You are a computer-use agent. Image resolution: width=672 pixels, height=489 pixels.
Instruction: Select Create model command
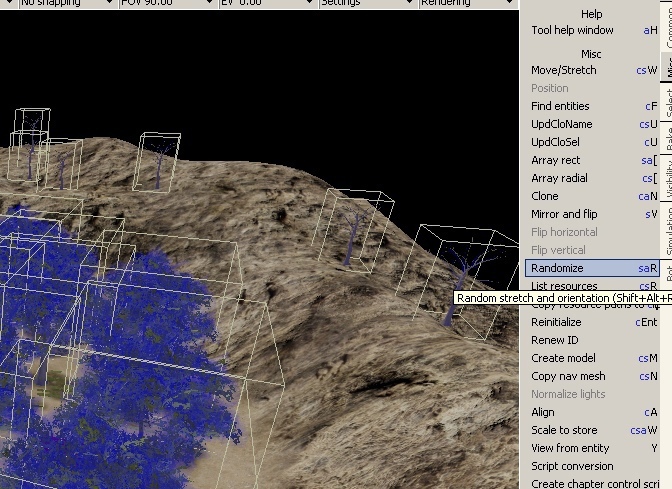[593, 358]
